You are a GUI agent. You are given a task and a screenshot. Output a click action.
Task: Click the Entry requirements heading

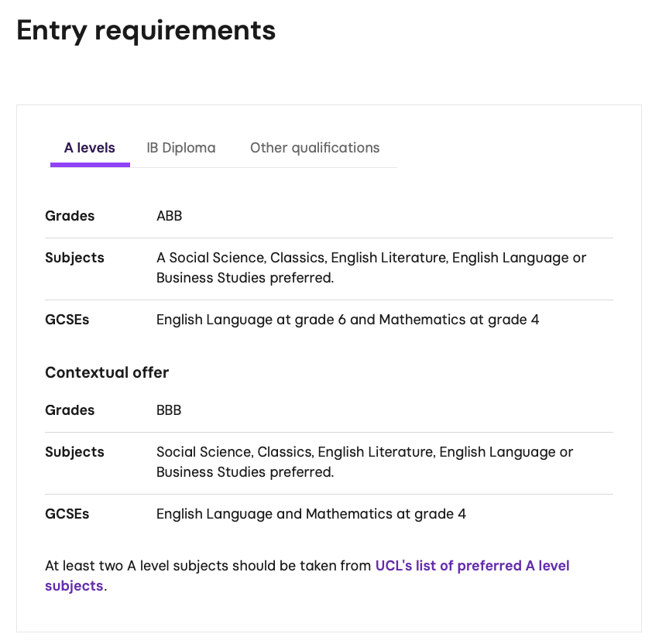tap(146, 30)
